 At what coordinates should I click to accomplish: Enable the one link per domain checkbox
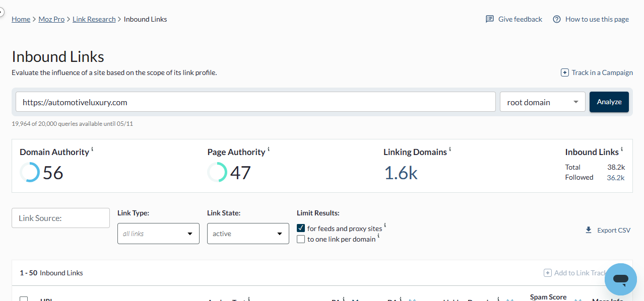301,239
